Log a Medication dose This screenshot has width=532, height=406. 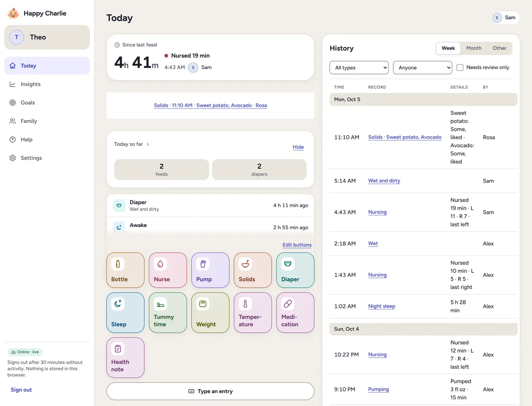tap(295, 313)
